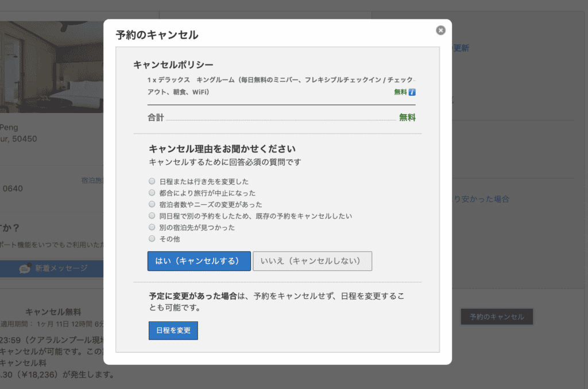Click the 更新 link at top right

463,48
